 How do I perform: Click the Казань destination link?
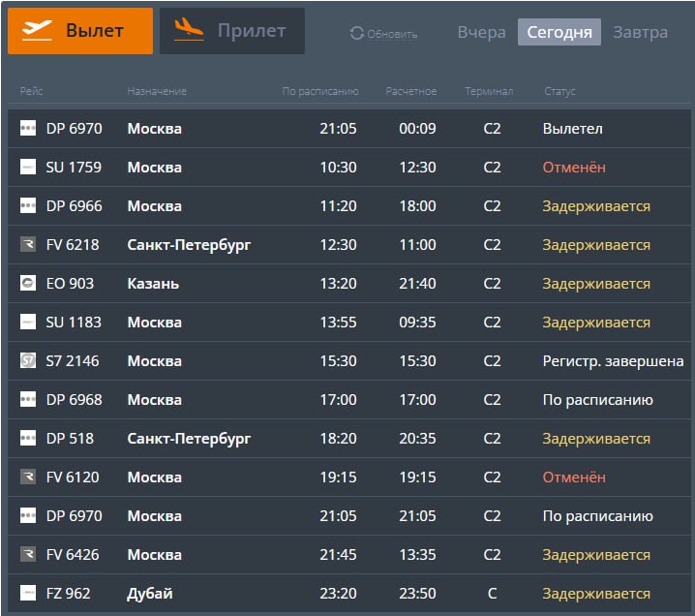153,284
